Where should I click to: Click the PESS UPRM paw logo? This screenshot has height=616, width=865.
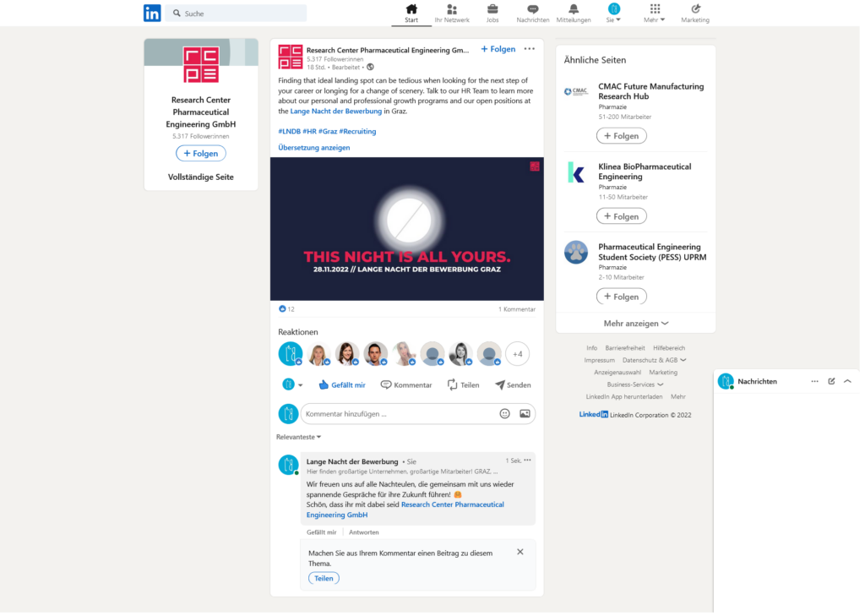tap(576, 253)
